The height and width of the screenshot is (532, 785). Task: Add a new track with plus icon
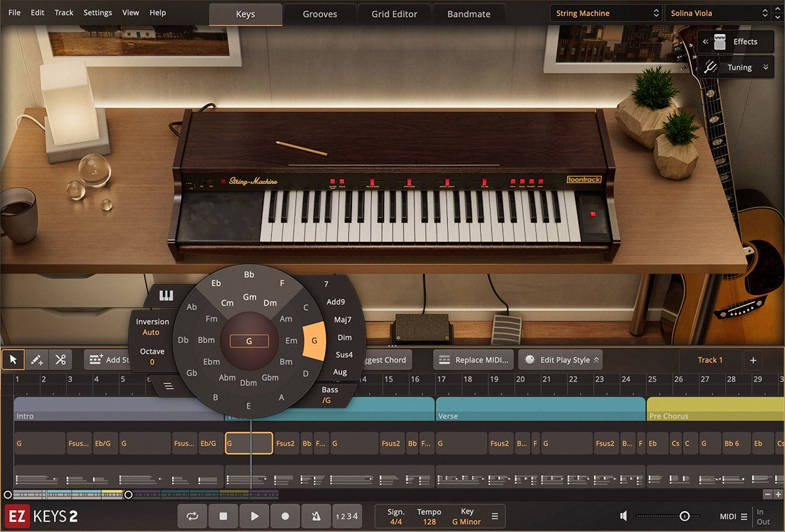[x=752, y=360]
